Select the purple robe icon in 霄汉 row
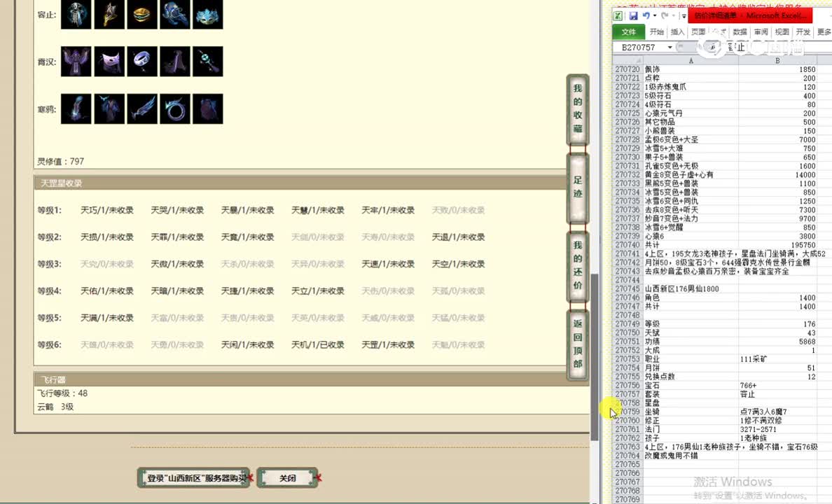The width and height of the screenshot is (832, 504). [76, 62]
